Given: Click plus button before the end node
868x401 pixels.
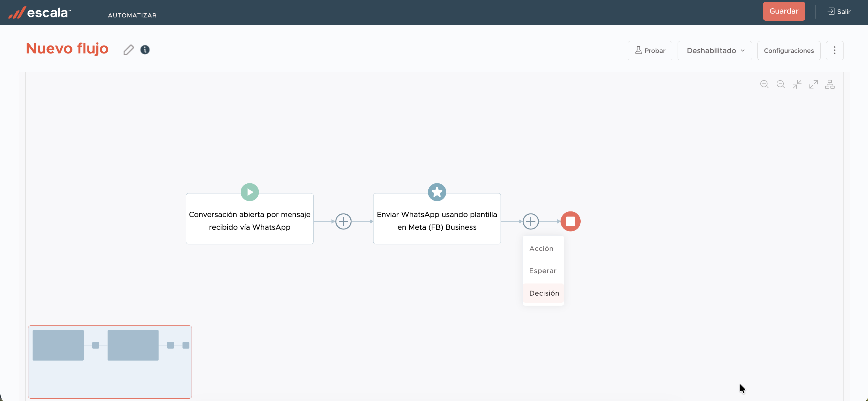Looking at the screenshot, I should (530, 221).
